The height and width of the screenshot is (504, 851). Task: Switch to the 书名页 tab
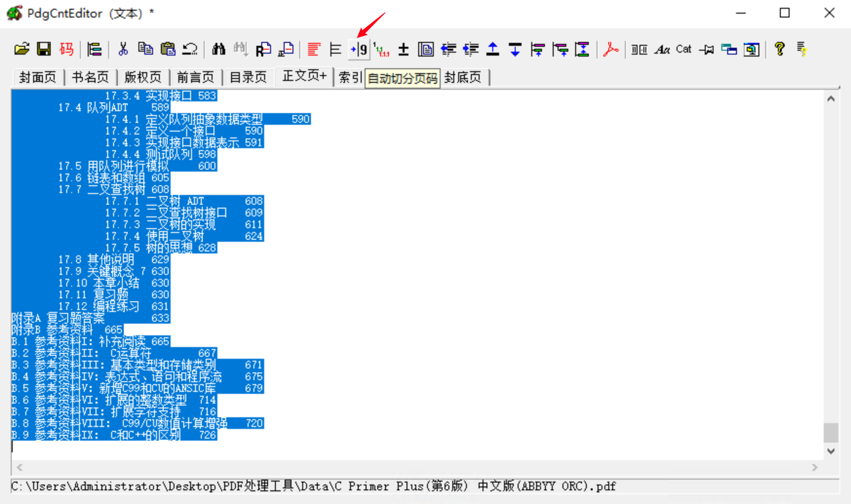(x=90, y=78)
